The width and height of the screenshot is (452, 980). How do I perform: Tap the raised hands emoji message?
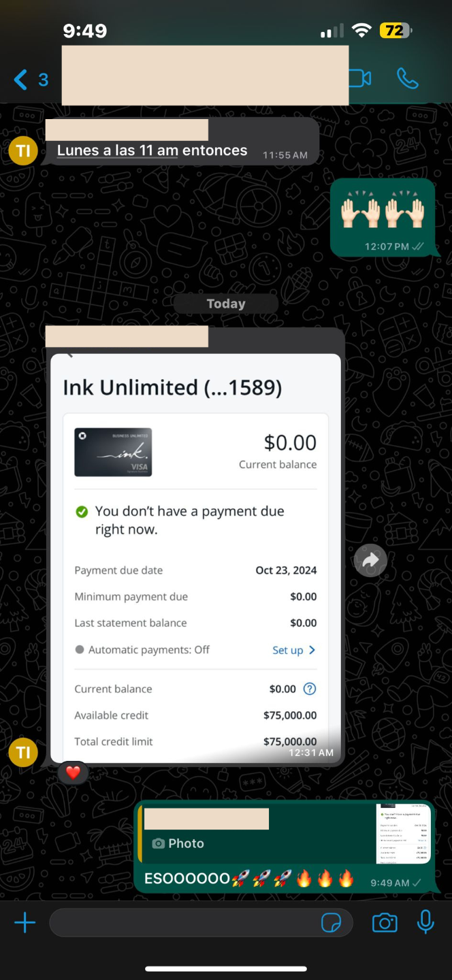click(x=382, y=212)
